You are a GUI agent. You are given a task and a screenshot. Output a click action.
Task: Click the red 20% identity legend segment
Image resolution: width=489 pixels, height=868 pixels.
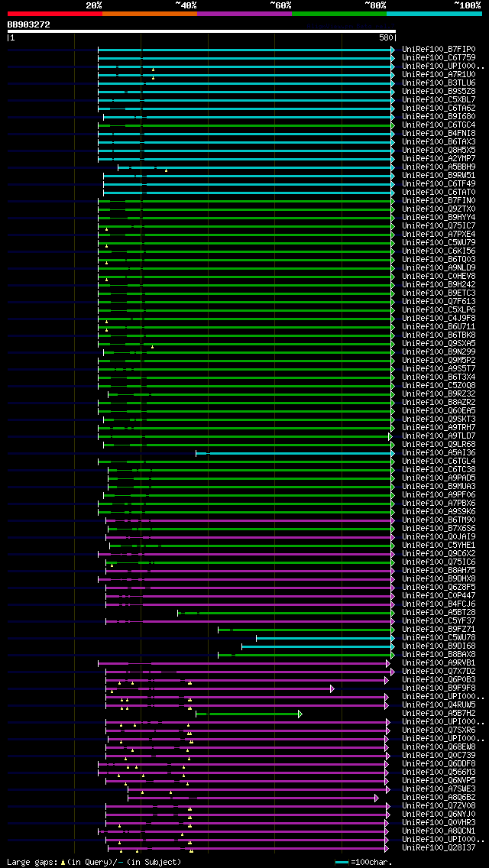click(x=55, y=13)
